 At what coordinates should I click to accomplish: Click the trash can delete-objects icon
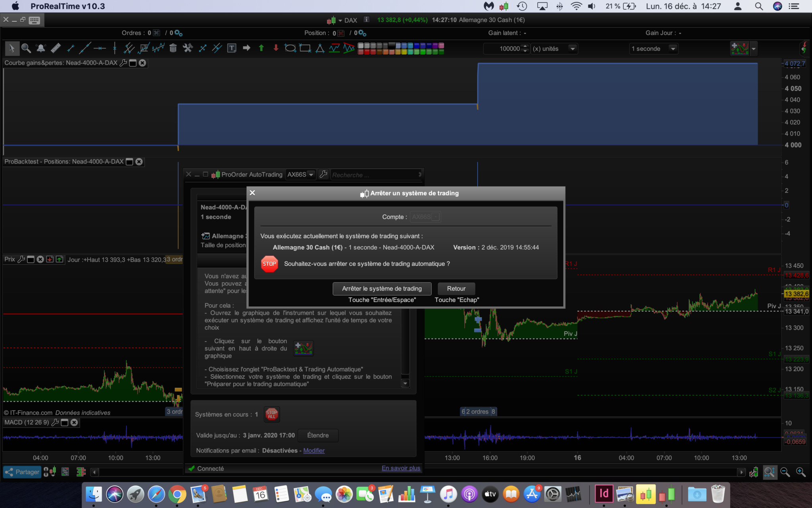(x=173, y=48)
